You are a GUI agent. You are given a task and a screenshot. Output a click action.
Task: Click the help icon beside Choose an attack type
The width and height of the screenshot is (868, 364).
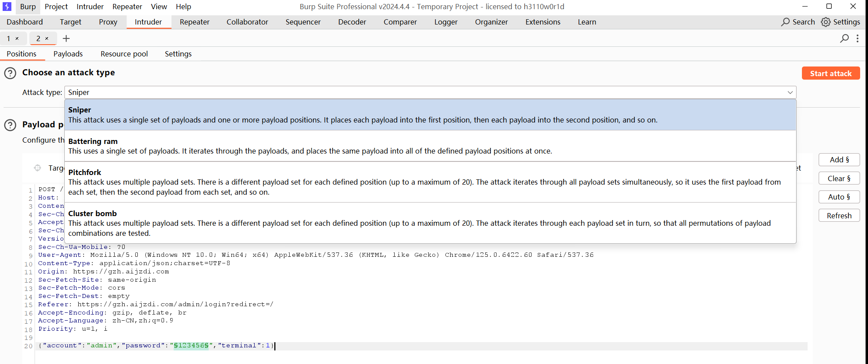(x=10, y=73)
